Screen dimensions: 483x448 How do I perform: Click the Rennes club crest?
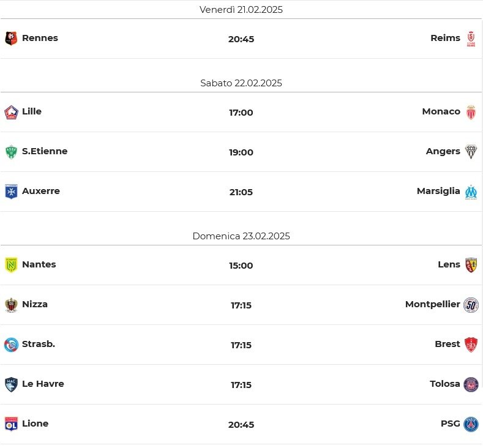(11, 39)
